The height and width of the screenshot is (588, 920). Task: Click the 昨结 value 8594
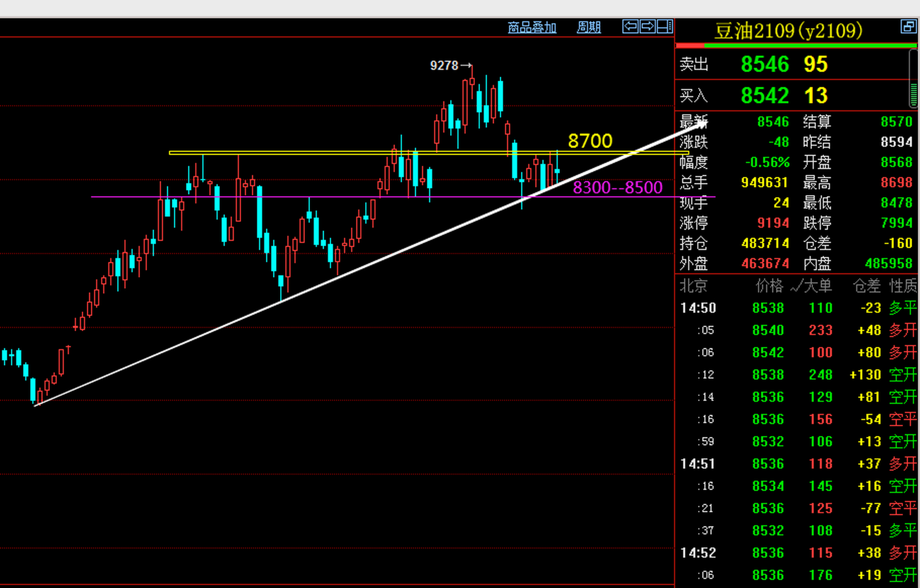pos(897,142)
